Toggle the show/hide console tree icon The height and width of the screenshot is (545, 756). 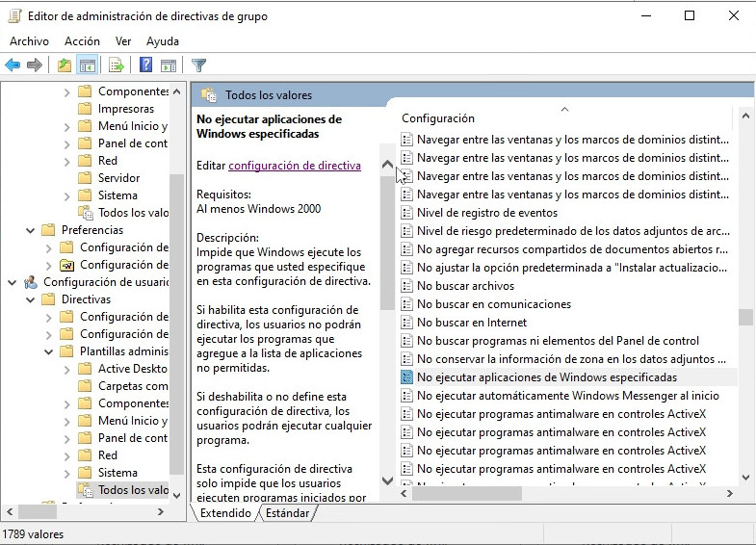[88, 65]
